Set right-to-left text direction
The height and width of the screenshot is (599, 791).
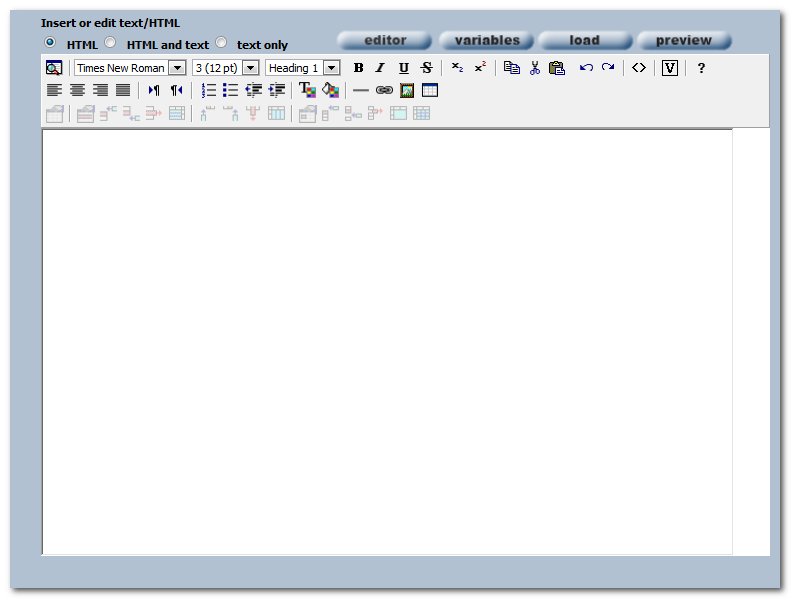click(176, 90)
